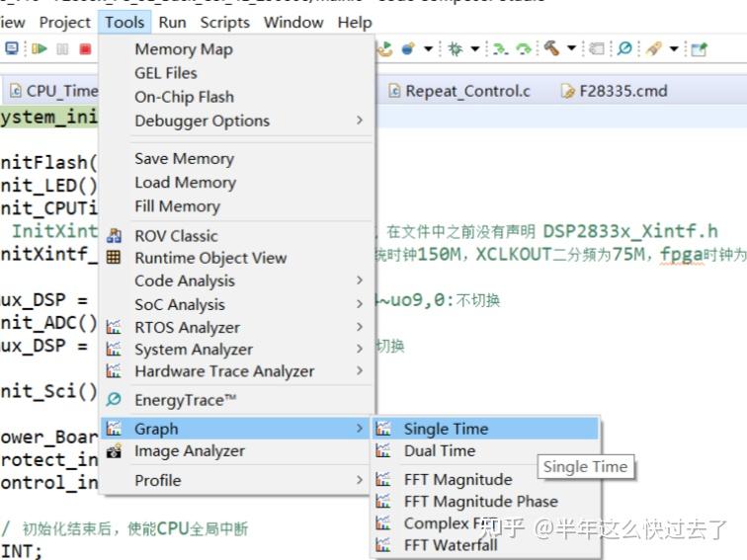747x560 pixels.
Task: Click the blue bomb-shaped toolbar icon
Action: click(x=408, y=48)
